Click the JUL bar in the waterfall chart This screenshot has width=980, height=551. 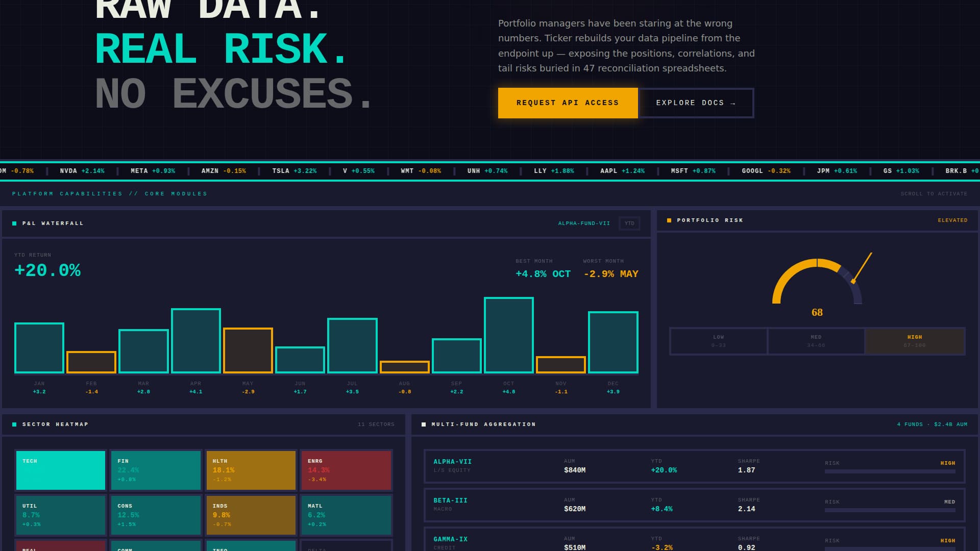point(352,345)
